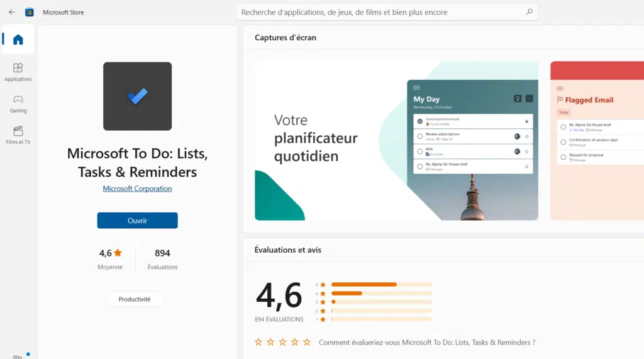Image resolution: width=644 pixels, height=359 pixels.
Task: Click the search applications input field
Action: point(387,13)
